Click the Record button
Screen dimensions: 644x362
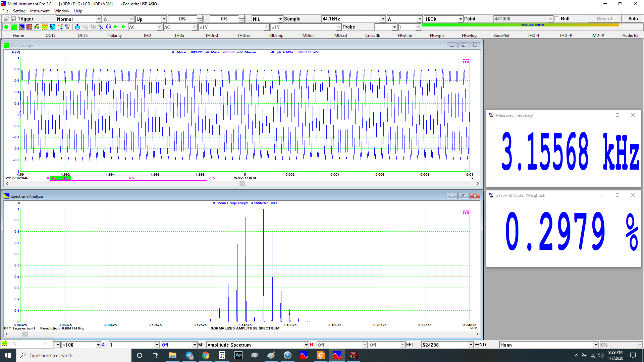pyautogui.click(x=604, y=19)
